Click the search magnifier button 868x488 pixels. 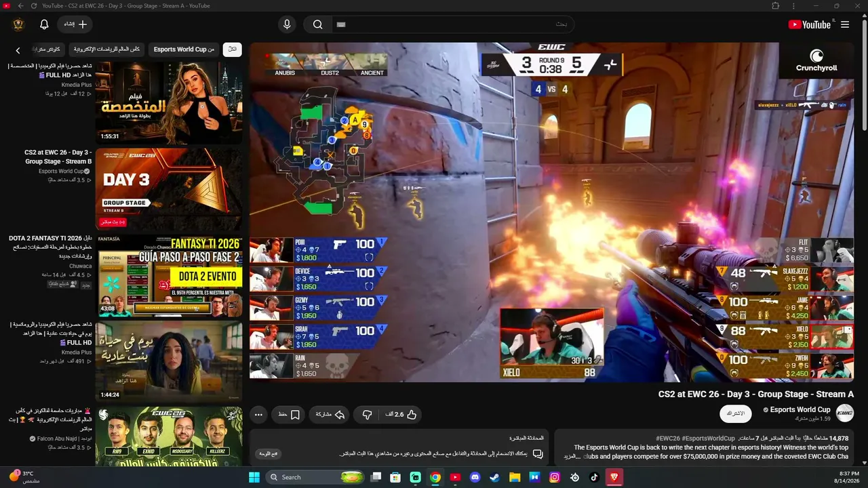tap(317, 24)
